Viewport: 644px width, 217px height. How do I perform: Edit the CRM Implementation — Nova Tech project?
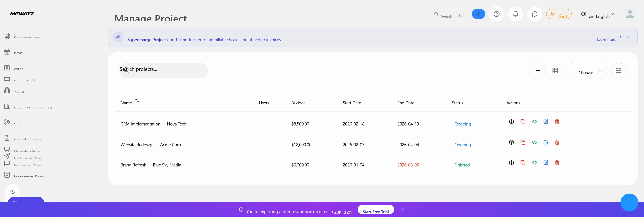point(546,122)
